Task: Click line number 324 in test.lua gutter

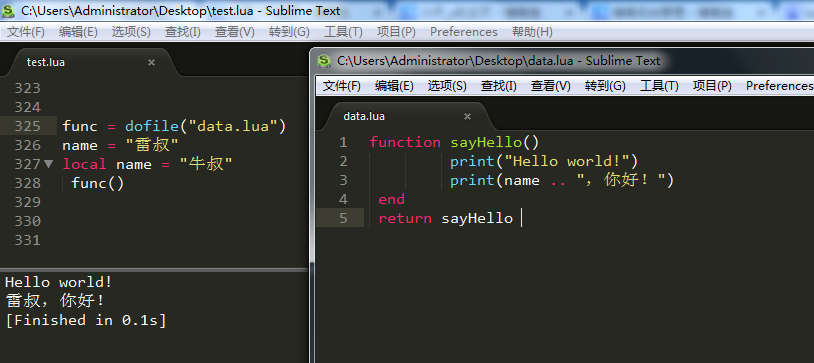Action: [28, 107]
